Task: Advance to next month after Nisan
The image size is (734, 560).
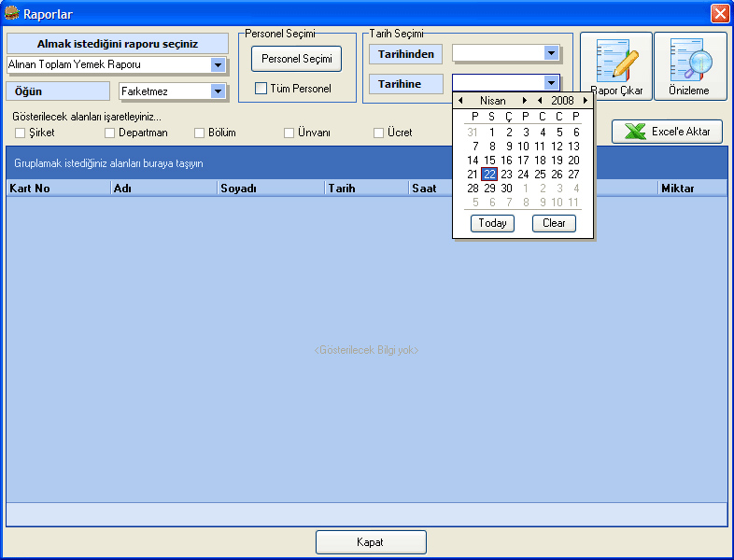Action: click(x=525, y=100)
